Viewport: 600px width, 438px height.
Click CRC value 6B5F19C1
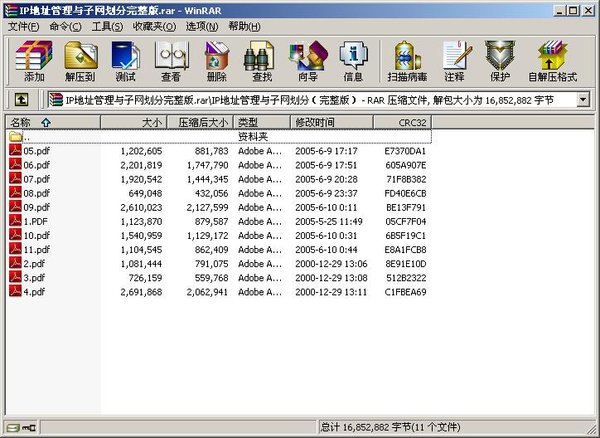pyautogui.click(x=405, y=235)
